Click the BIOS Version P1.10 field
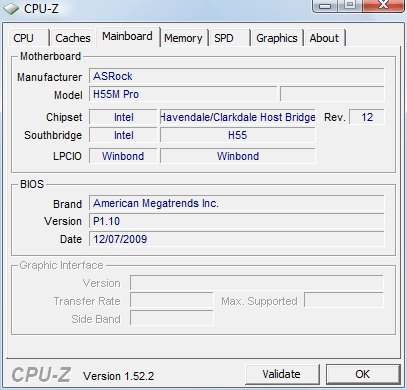This screenshot has height=390, width=407. click(236, 221)
